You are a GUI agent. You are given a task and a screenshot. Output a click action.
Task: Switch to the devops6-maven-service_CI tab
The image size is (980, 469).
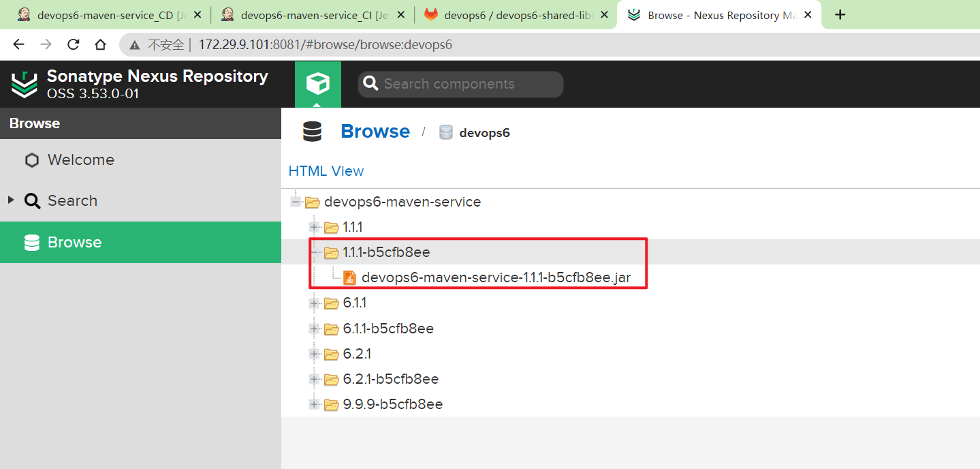click(x=312, y=15)
